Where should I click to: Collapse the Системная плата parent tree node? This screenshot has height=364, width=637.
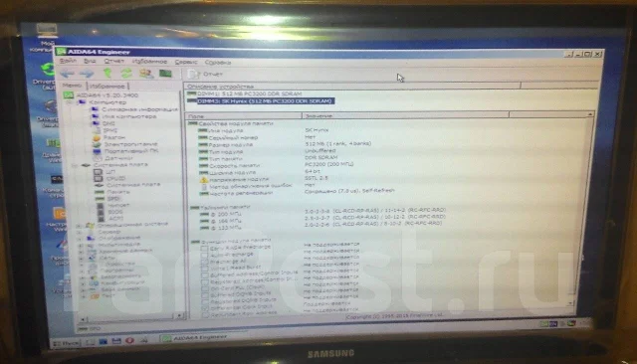(x=75, y=165)
